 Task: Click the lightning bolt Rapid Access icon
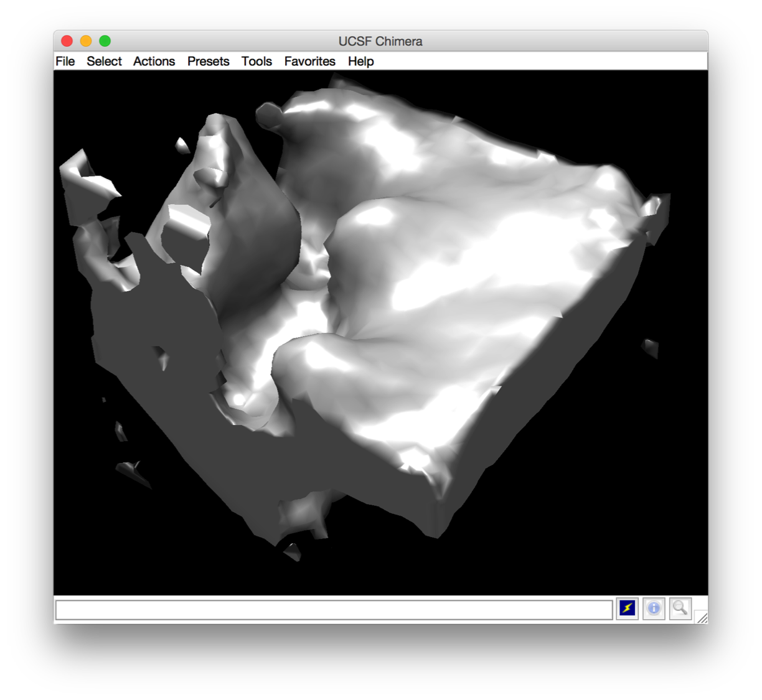click(628, 608)
